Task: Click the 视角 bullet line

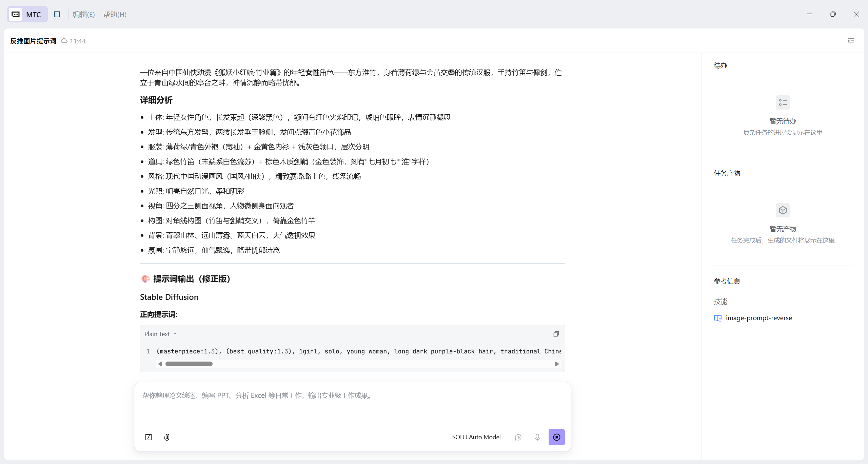Action: pos(221,206)
